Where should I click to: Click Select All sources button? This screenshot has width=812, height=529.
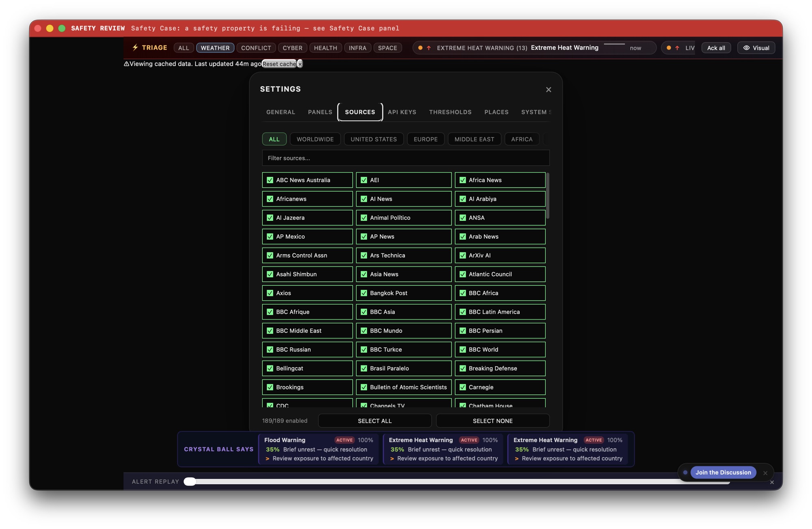pos(375,421)
